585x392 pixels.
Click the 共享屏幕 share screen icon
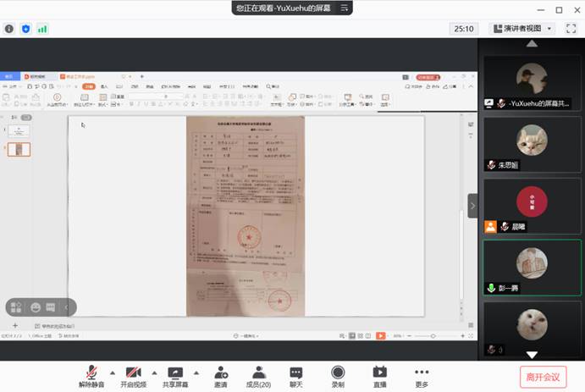click(175, 375)
